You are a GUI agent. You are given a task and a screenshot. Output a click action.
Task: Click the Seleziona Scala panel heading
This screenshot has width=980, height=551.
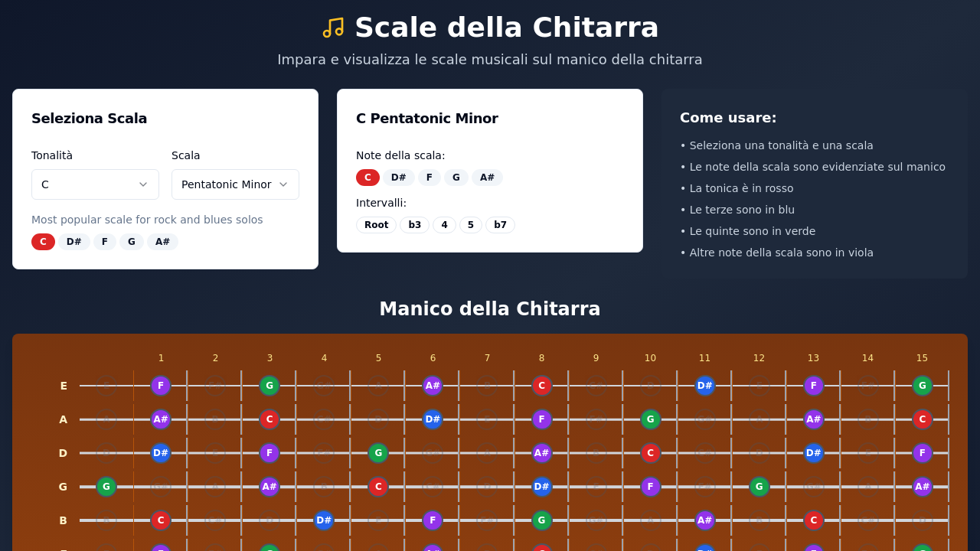coord(89,118)
